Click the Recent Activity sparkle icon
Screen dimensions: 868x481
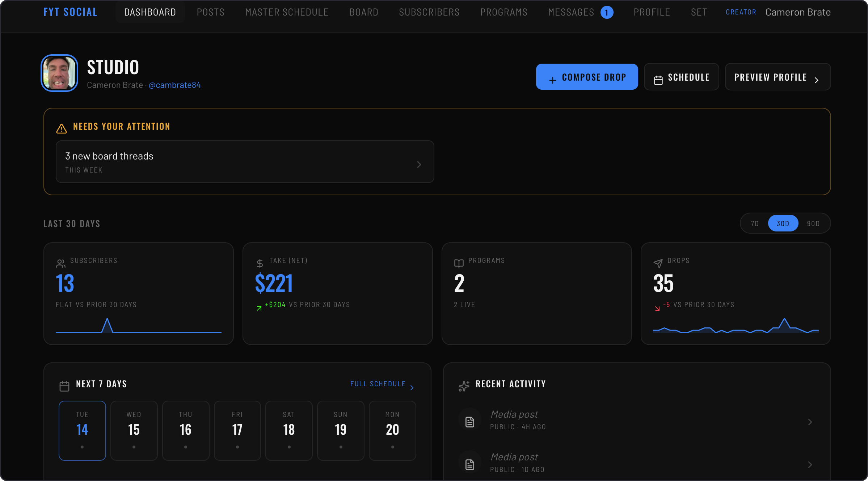tap(464, 386)
